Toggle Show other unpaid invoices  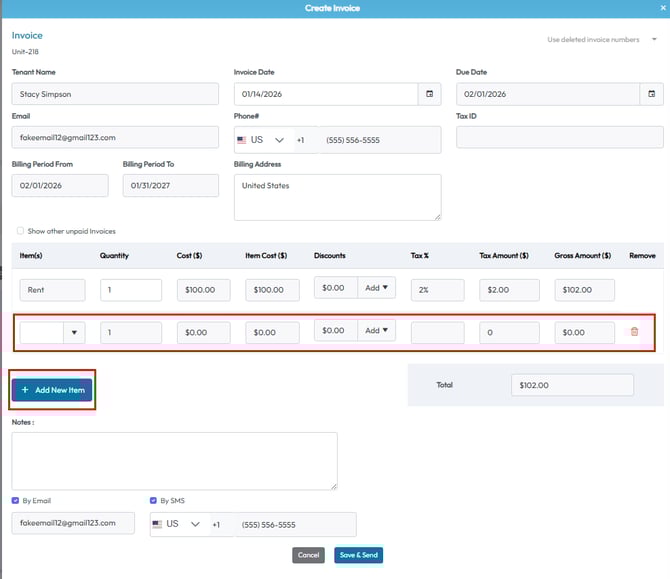(22, 231)
